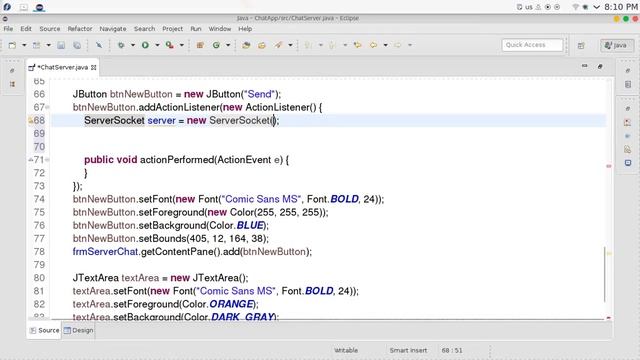Toggle the toolbar pin editor icon
This screenshot has width=640, height=360.
point(99,45)
